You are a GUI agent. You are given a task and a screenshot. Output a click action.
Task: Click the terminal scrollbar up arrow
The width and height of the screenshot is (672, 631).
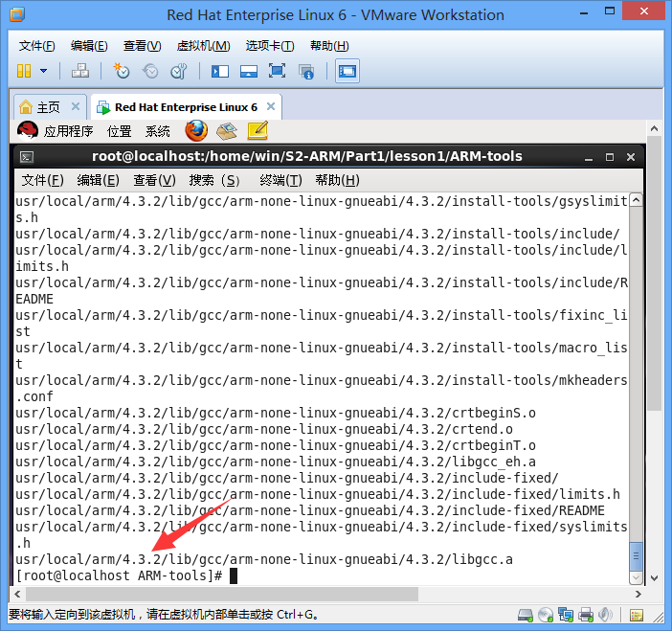(x=636, y=200)
